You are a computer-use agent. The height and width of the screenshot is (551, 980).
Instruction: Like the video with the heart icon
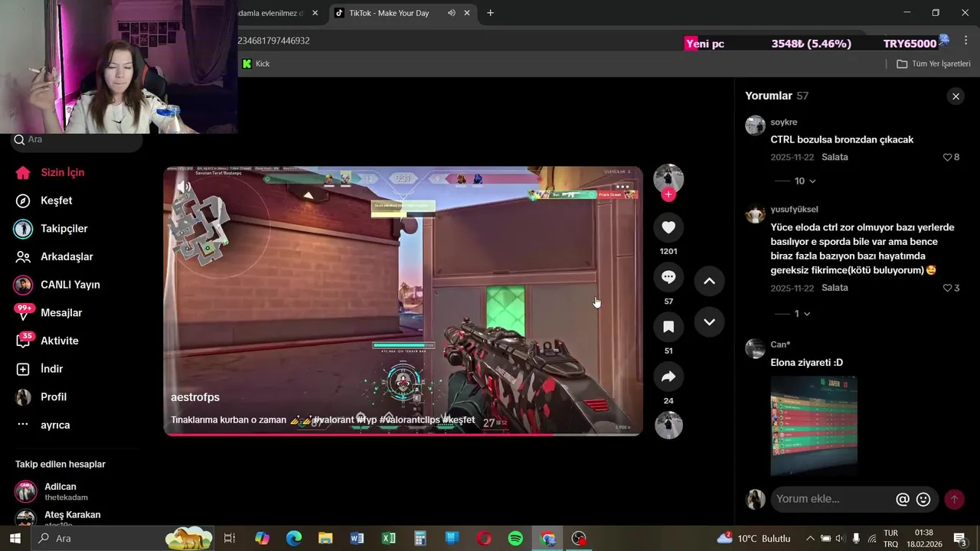tap(668, 227)
